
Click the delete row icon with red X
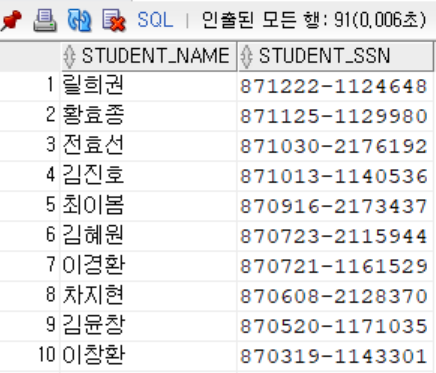coord(114,21)
